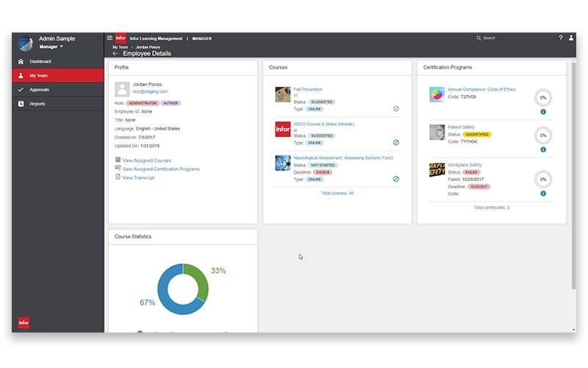Click the search magnifier icon
This screenshot has width=588, height=368.
(x=478, y=38)
